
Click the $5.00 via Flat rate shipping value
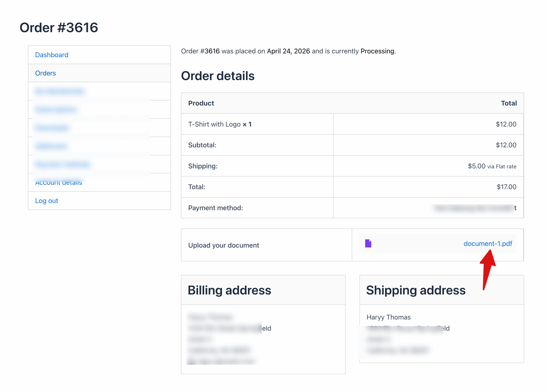click(492, 166)
